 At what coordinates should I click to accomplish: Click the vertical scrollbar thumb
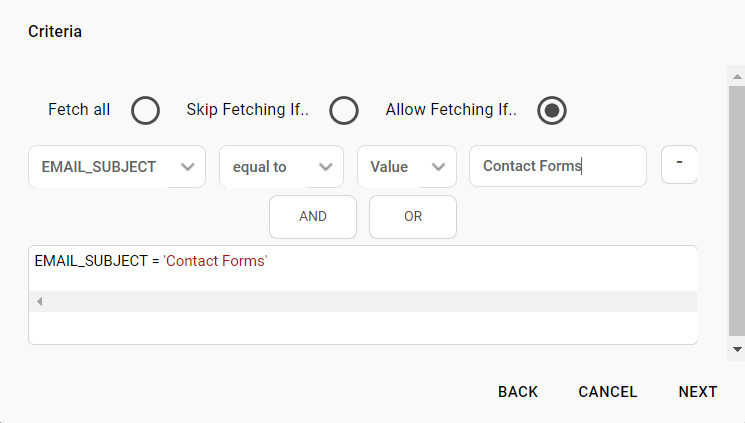[x=737, y=211]
